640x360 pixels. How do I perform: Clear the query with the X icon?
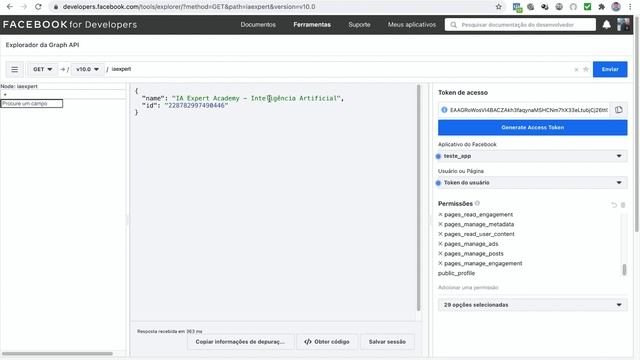click(576, 70)
